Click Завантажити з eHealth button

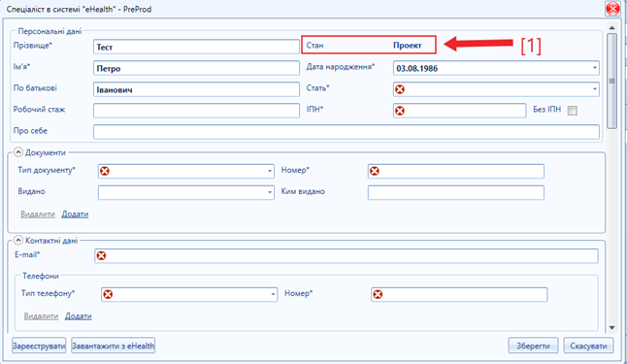point(114,346)
